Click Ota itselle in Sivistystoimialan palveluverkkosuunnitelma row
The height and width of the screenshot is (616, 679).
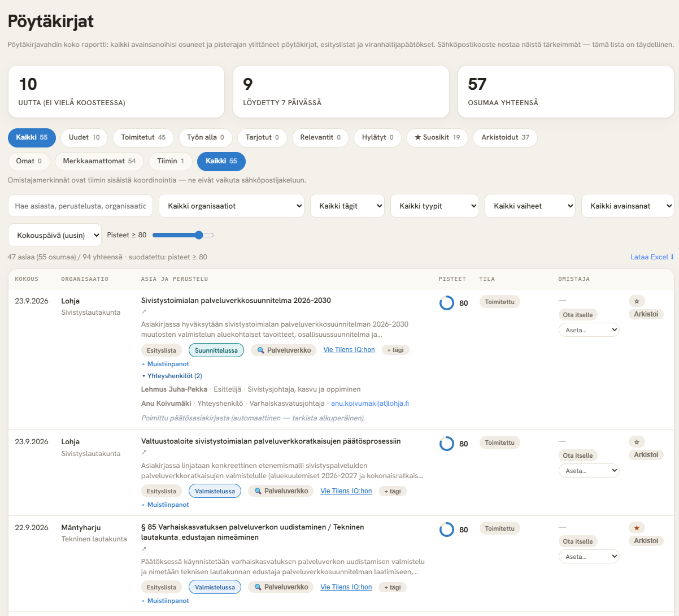click(x=578, y=315)
